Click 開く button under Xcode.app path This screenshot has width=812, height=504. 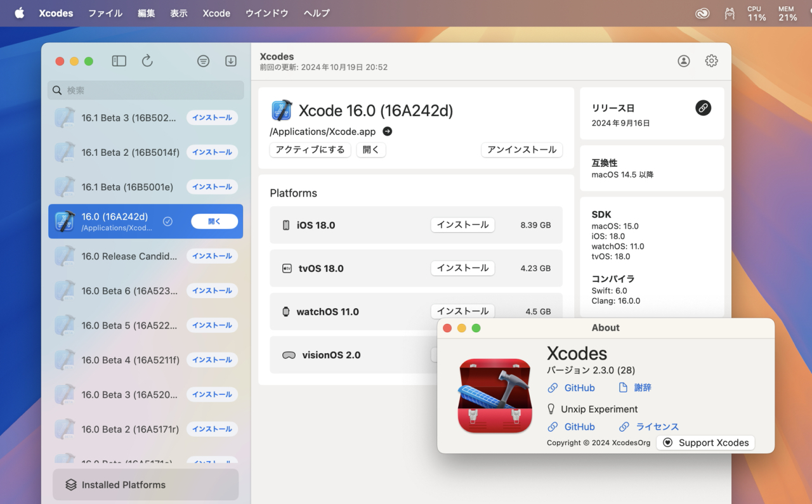[x=371, y=150]
